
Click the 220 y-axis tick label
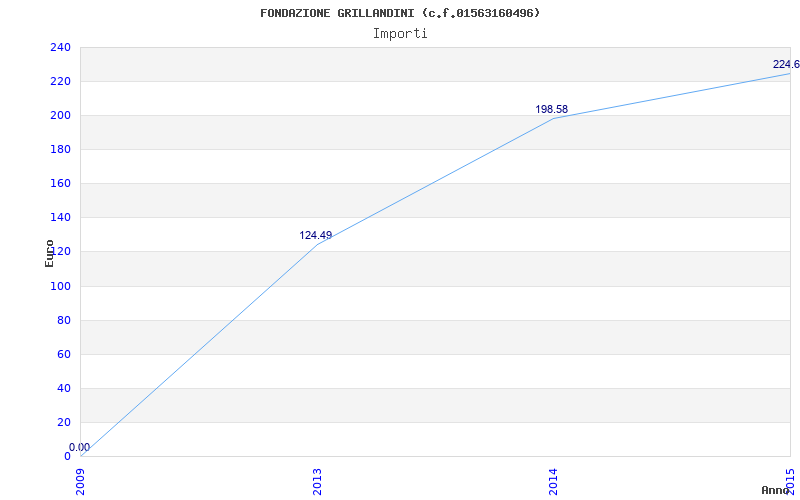(60, 82)
